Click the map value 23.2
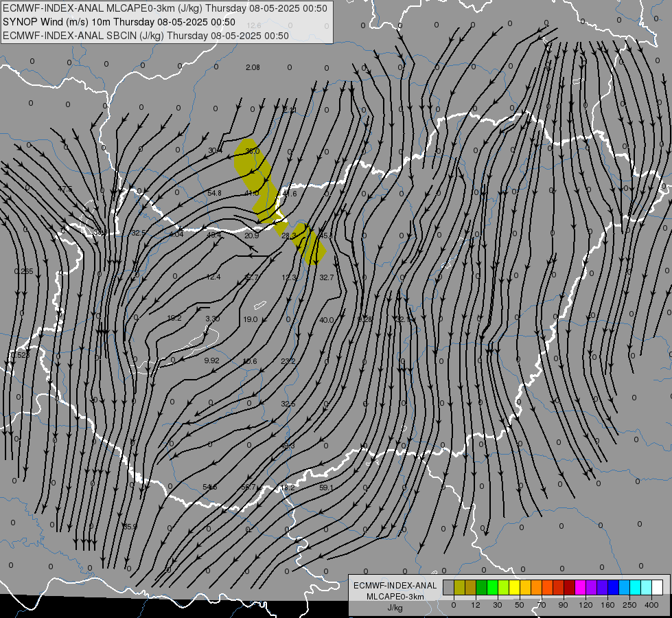672x618 pixels. 288,362
